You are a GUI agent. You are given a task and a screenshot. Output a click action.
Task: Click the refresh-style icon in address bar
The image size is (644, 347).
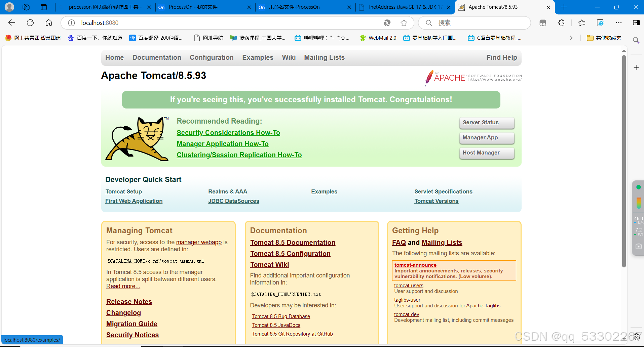point(387,23)
